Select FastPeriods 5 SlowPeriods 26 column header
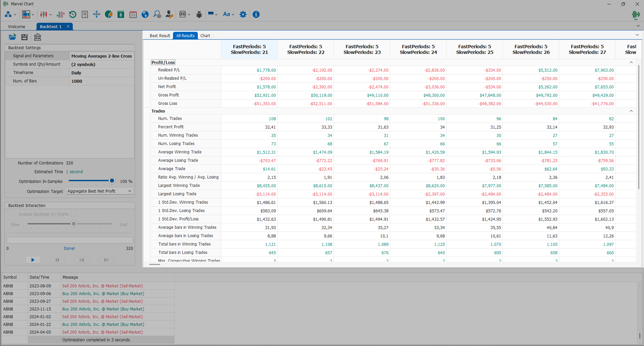 (x=531, y=50)
